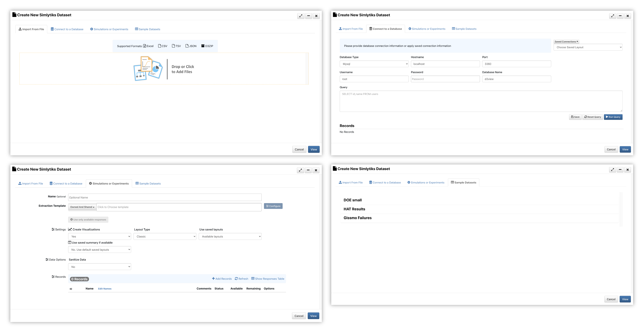Click the JSON format icon
Image resolution: width=644 pixels, height=334 pixels.
[187, 46]
